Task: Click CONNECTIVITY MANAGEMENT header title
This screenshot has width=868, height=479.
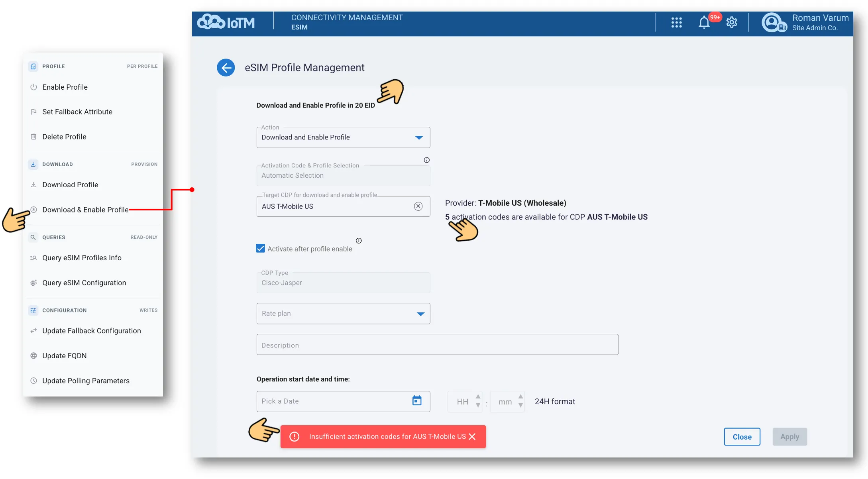Action: pos(347,18)
